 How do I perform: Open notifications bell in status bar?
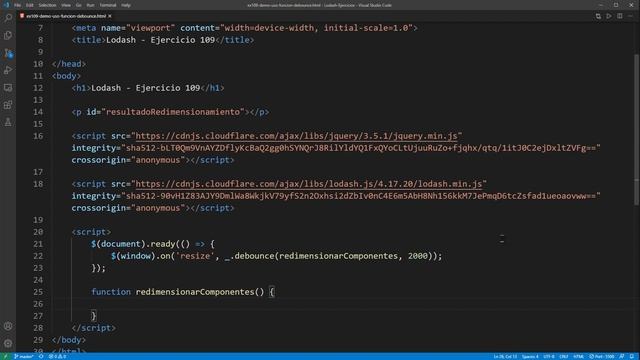coord(632,356)
